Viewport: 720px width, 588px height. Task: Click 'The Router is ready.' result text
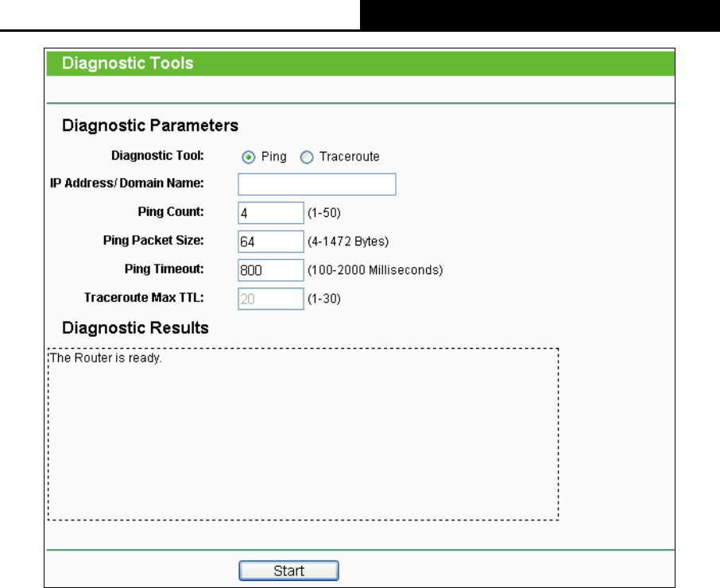tap(106, 358)
